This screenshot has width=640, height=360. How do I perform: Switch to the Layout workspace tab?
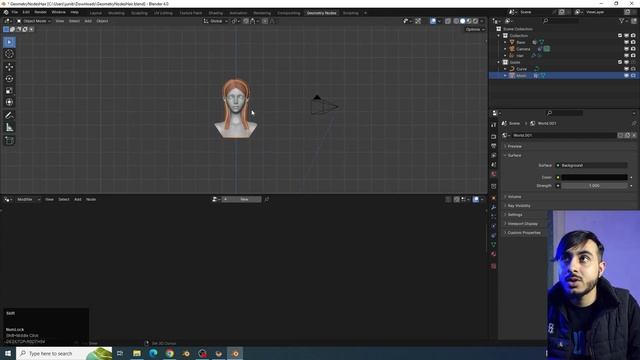tap(96, 13)
